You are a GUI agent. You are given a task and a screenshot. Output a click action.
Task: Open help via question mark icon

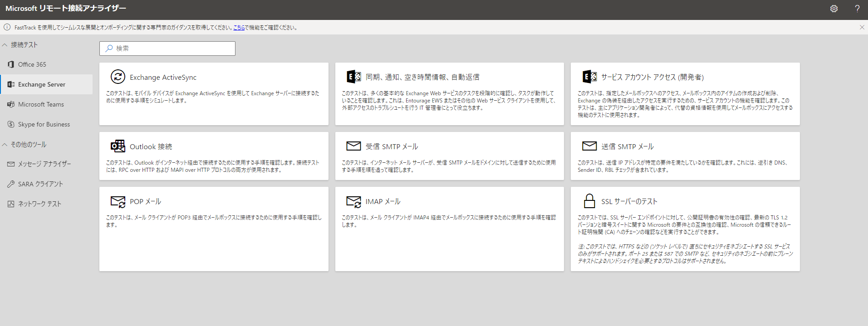coord(857,9)
